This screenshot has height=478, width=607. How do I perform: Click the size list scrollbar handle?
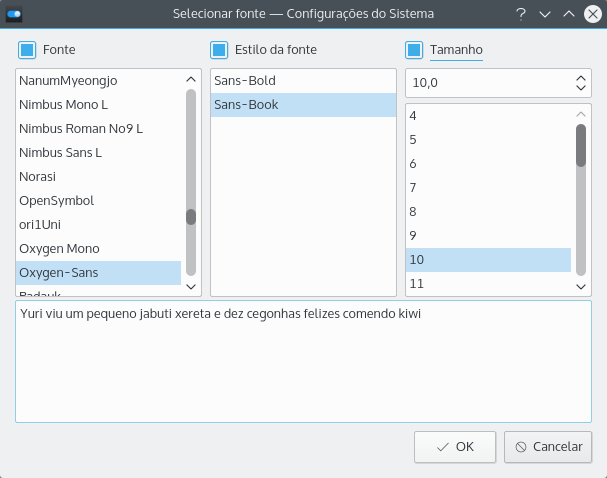pyautogui.click(x=581, y=145)
